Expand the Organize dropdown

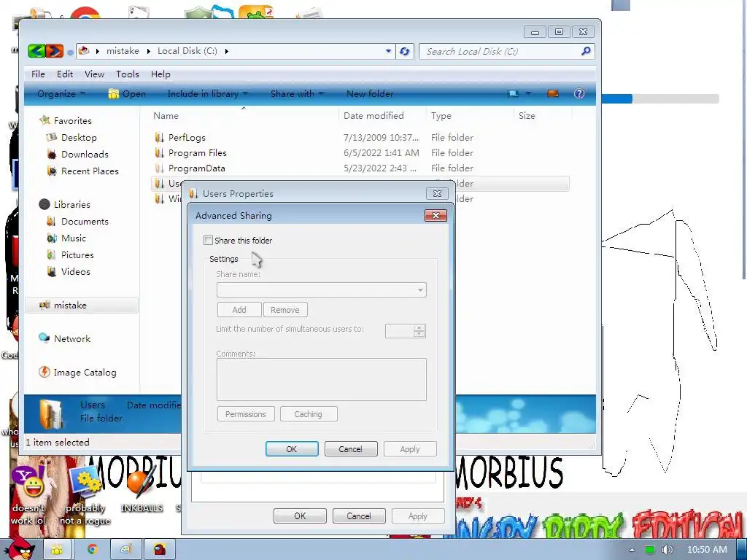point(61,94)
